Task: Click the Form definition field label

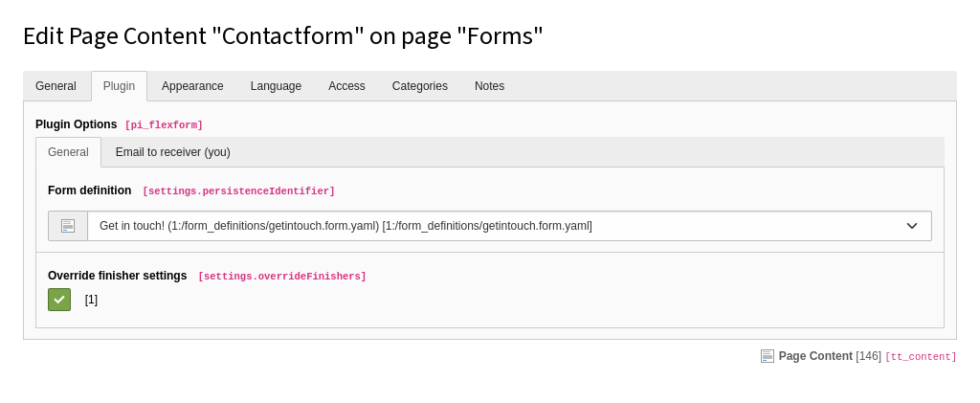Action: [x=89, y=190]
